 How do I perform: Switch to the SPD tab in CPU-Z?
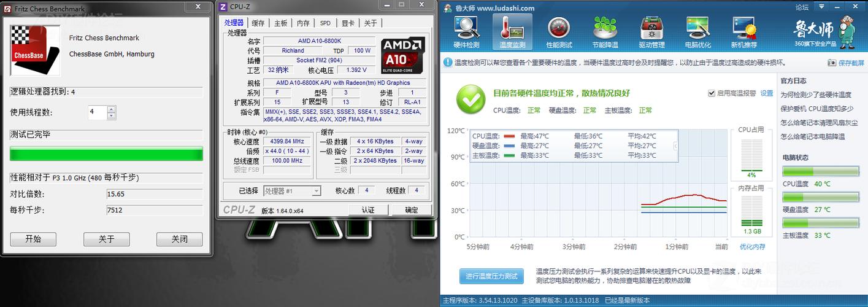325,23
